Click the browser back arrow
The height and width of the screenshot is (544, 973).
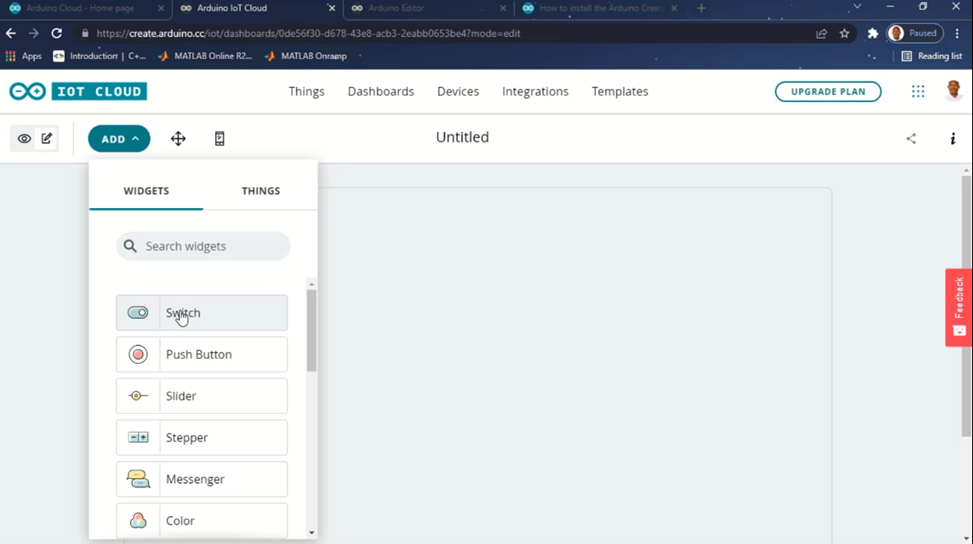point(11,33)
